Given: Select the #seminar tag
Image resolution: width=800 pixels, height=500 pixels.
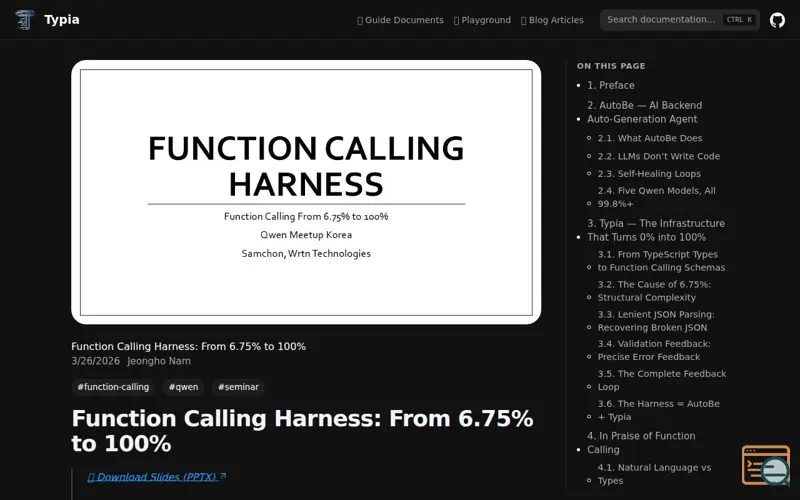Looking at the screenshot, I should [238, 387].
